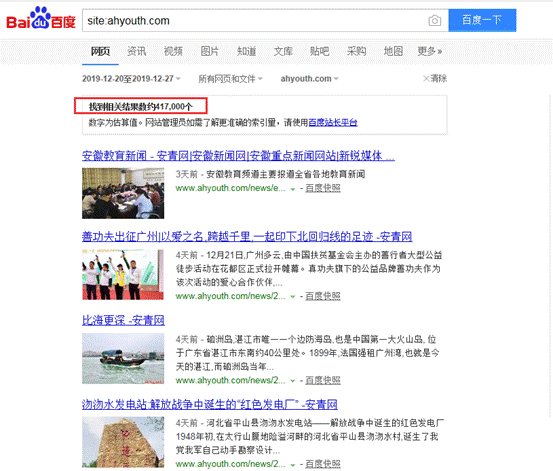Open 百度快照 for 善功夫出征广州 result

323,296
